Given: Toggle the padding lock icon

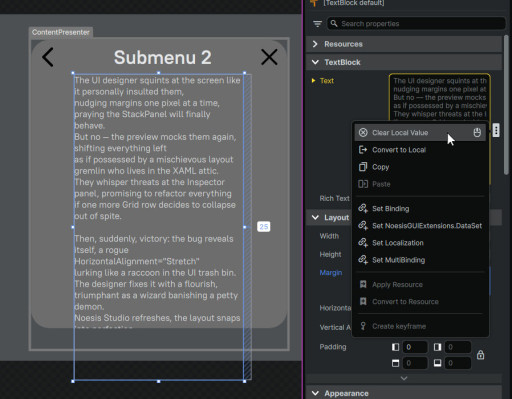Looking at the screenshot, I should point(480,355).
